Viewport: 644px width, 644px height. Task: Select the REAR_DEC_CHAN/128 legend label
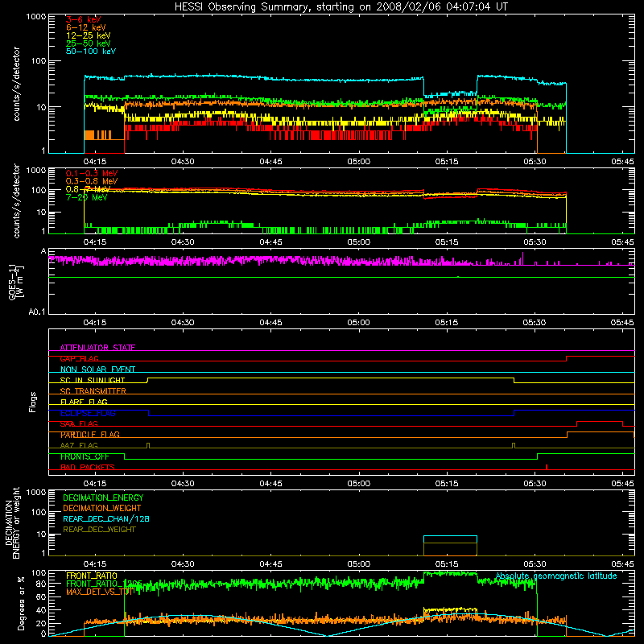(106, 518)
